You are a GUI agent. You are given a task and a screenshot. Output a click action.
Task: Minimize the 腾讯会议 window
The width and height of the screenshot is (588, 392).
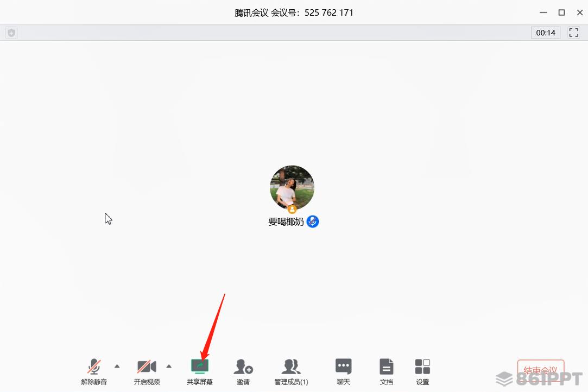coord(543,12)
